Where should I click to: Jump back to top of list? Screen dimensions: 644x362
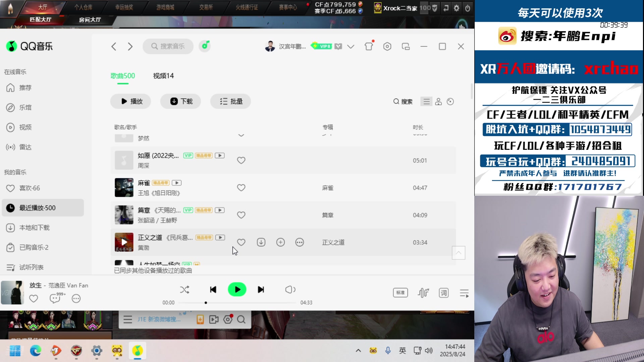click(459, 252)
